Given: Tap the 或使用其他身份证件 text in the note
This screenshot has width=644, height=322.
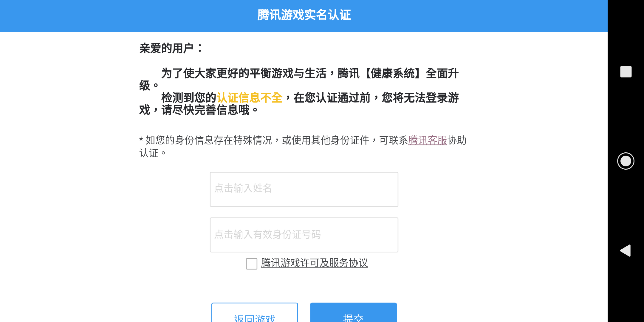Looking at the screenshot, I should pyautogui.click(x=326, y=140).
